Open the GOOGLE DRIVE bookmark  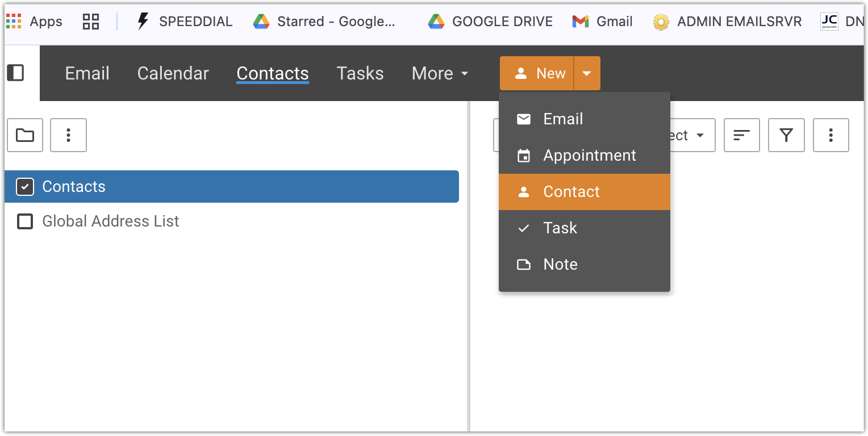489,21
